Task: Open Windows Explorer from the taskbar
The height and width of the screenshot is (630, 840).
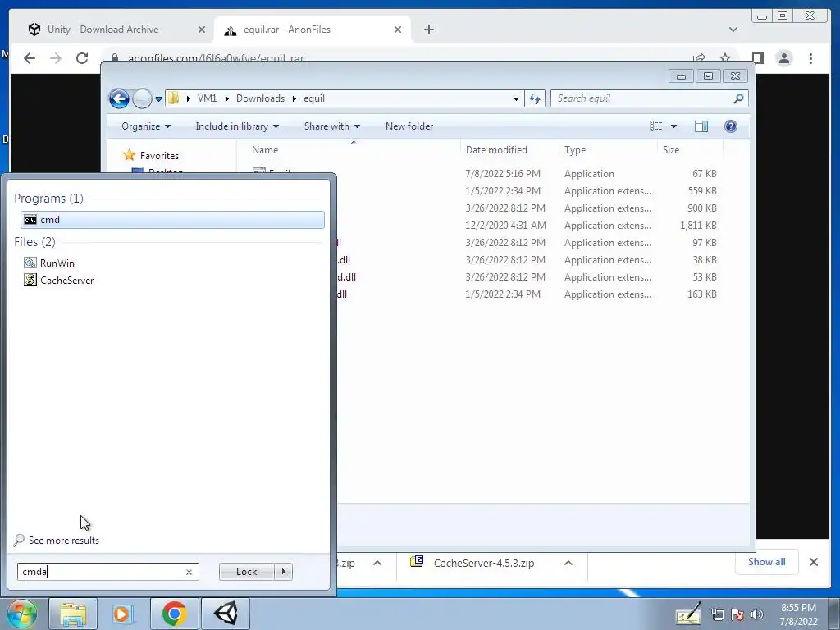Action: (x=73, y=614)
